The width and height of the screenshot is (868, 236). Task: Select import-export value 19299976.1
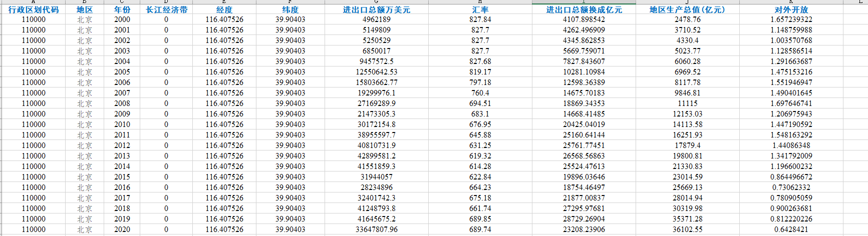tap(377, 93)
